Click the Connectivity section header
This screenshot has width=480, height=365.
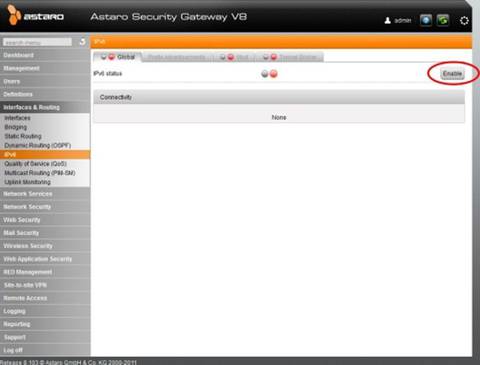279,97
